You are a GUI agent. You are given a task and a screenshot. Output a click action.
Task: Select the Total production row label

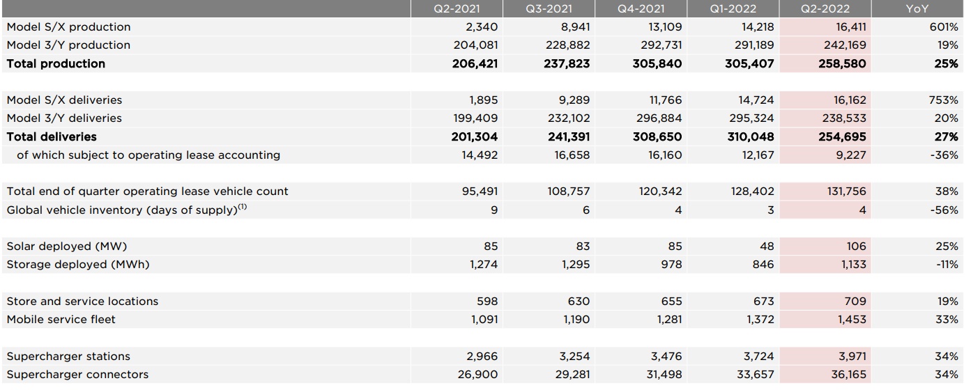coord(56,63)
